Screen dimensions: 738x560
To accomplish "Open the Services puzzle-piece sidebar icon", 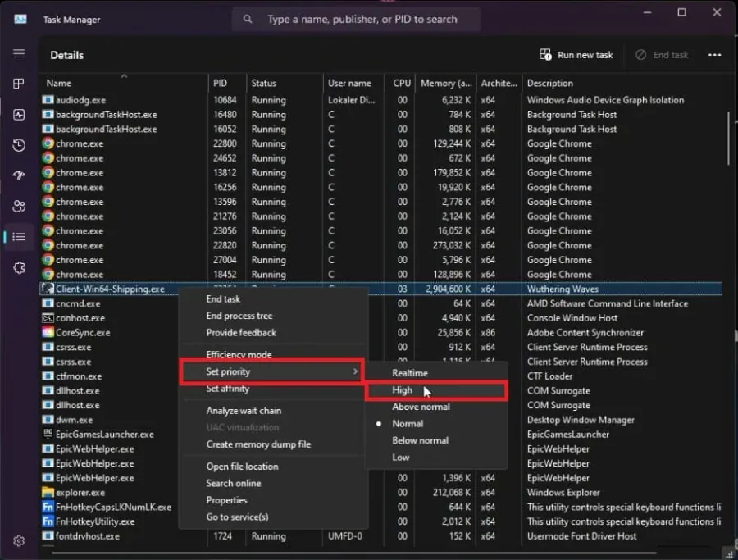I will [x=19, y=268].
